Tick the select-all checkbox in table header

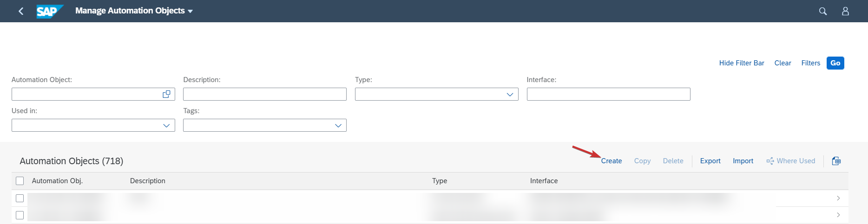coord(20,181)
